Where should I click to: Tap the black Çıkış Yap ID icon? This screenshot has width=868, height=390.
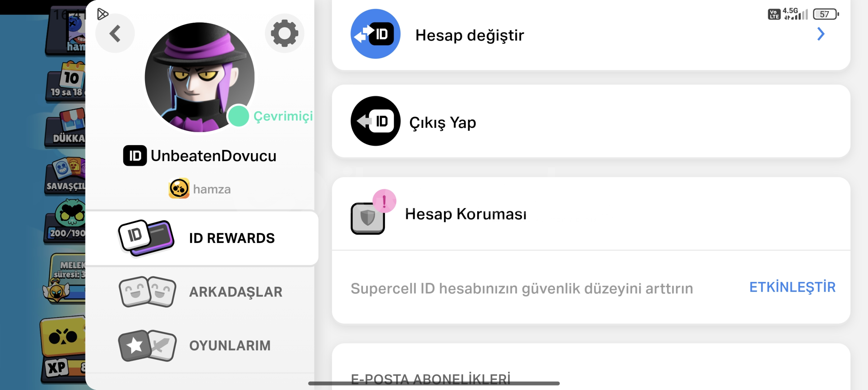[376, 121]
